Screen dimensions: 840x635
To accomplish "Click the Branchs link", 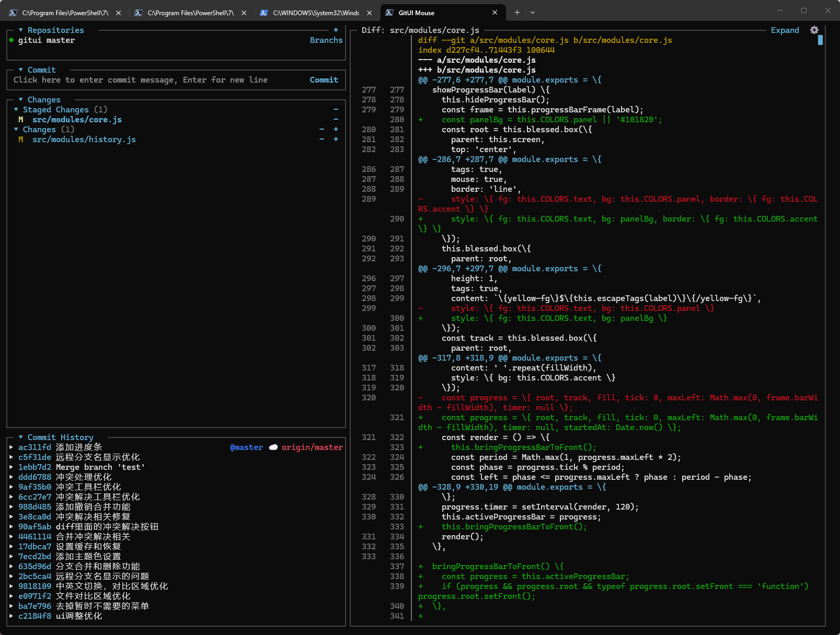I will 326,40.
